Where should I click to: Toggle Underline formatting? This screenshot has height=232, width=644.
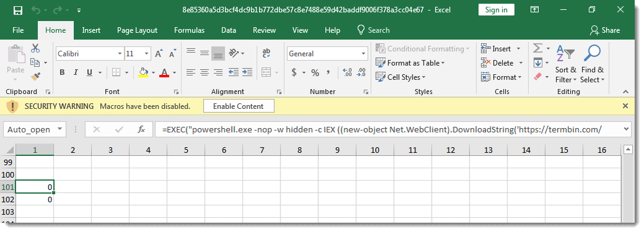pos(89,72)
